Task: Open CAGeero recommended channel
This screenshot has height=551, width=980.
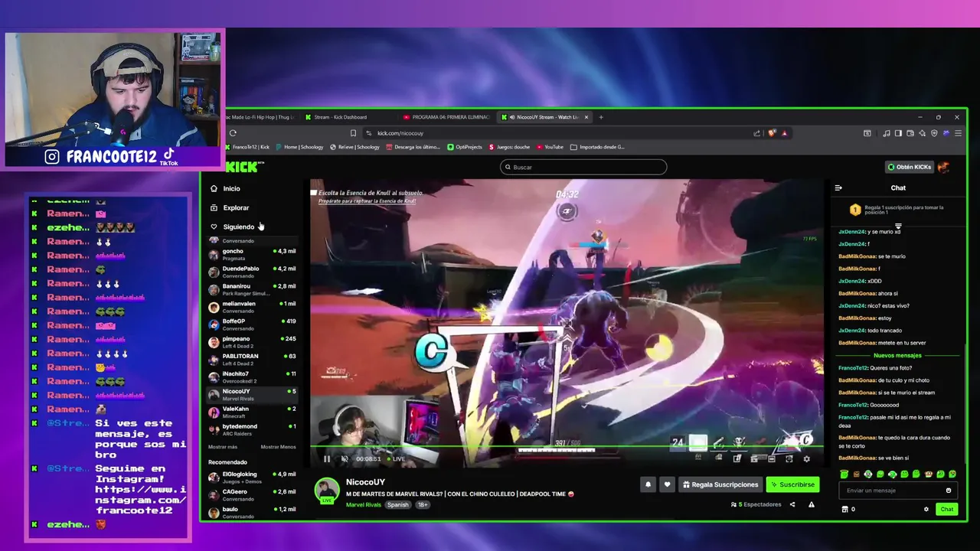Action: (252, 495)
